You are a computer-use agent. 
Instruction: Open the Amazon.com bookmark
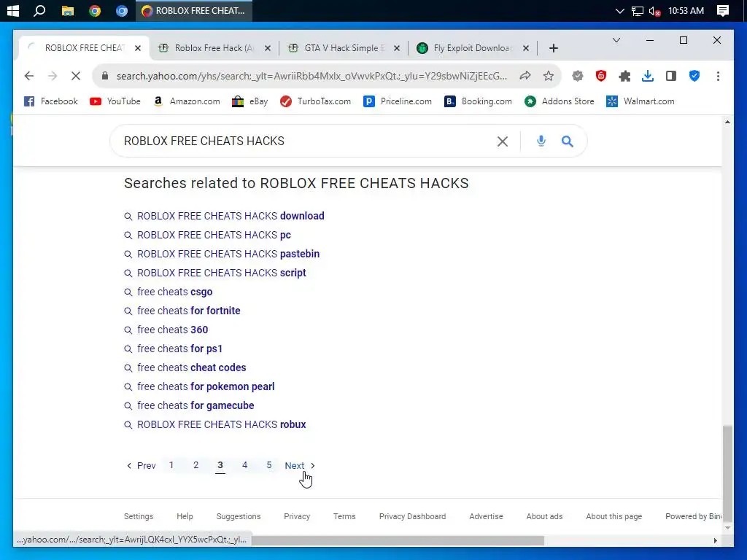pyautogui.click(x=187, y=101)
